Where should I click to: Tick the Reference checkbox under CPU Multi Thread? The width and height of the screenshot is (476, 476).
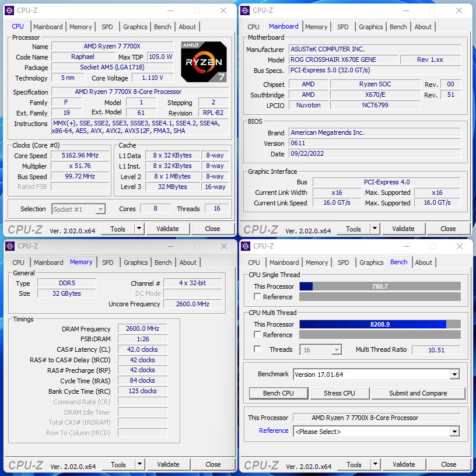point(257,334)
